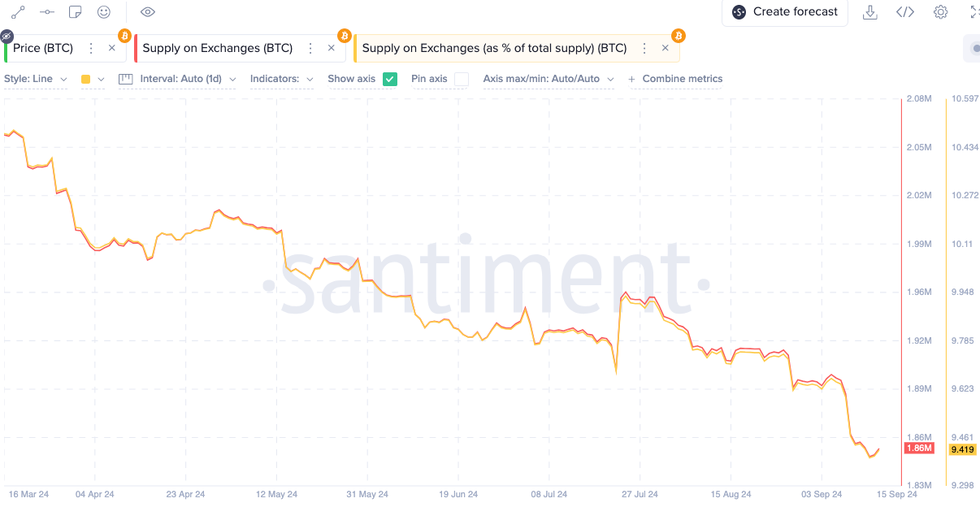Open the Indicators dropdown
Viewport: 980px width, 507px height.
click(x=282, y=79)
